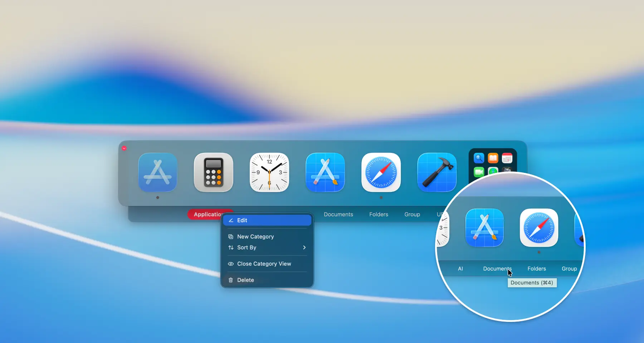Open the blueprint app icon inside the magnified circle
Image resolution: width=644 pixels, height=343 pixels.
pyautogui.click(x=484, y=228)
